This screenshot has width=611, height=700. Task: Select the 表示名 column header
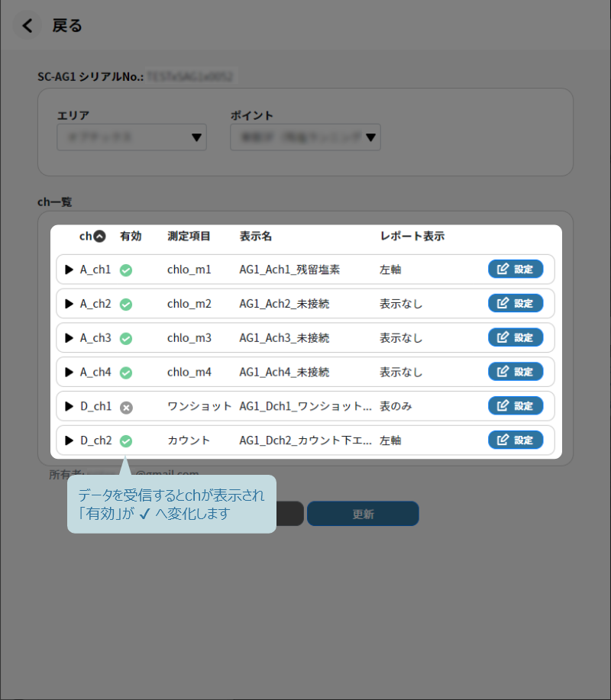click(256, 236)
